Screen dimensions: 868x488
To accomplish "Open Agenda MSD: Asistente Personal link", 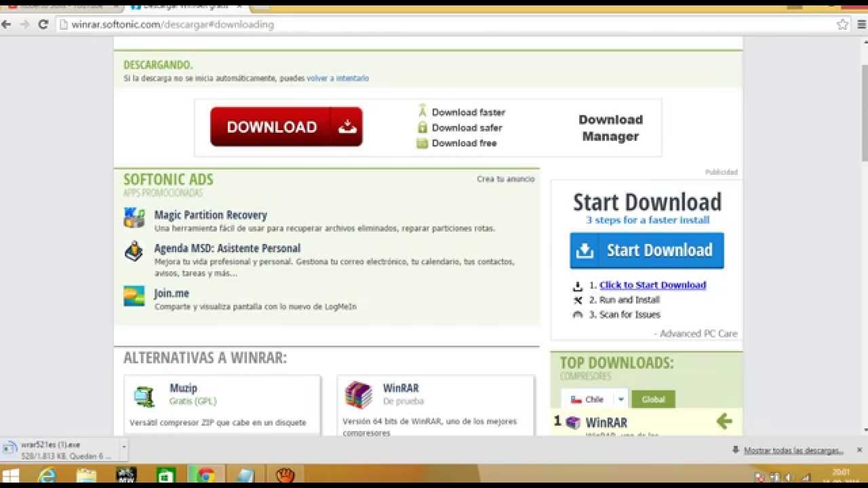I will tap(227, 248).
